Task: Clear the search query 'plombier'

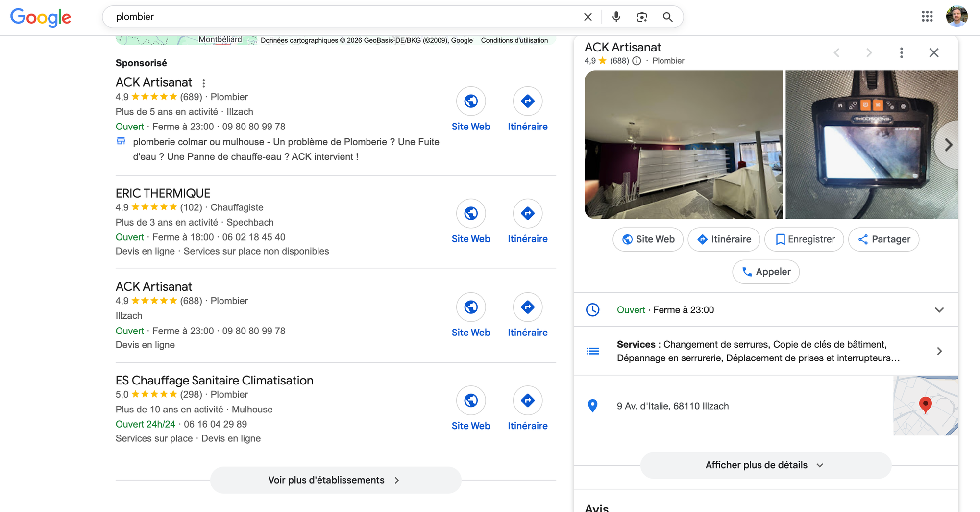Action: click(588, 16)
